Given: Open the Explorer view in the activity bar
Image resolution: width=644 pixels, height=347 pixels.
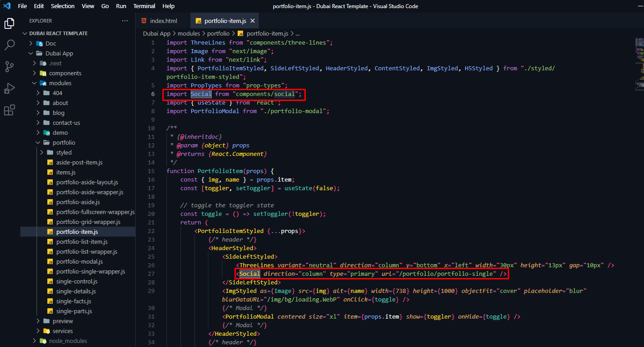Looking at the screenshot, I should 9,23.
